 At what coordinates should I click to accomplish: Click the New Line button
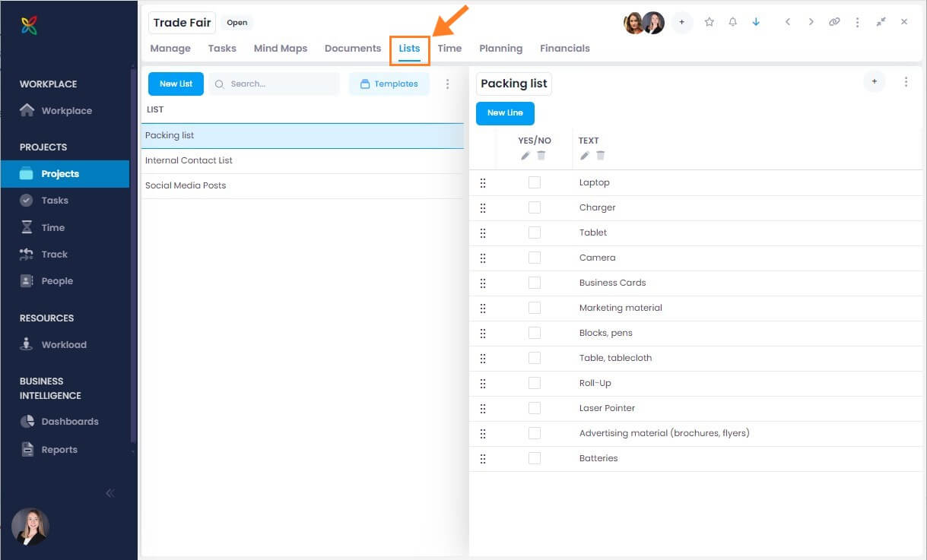pyautogui.click(x=504, y=112)
